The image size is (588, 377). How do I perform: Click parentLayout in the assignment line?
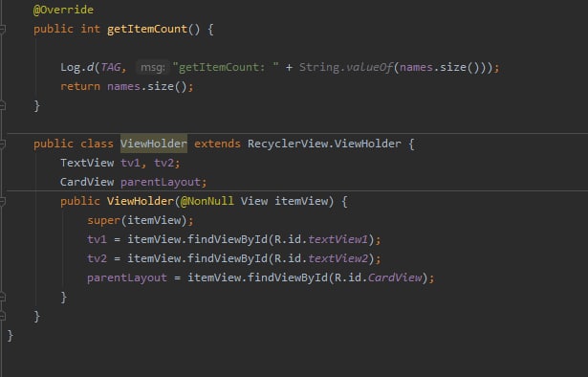(127, 277)
